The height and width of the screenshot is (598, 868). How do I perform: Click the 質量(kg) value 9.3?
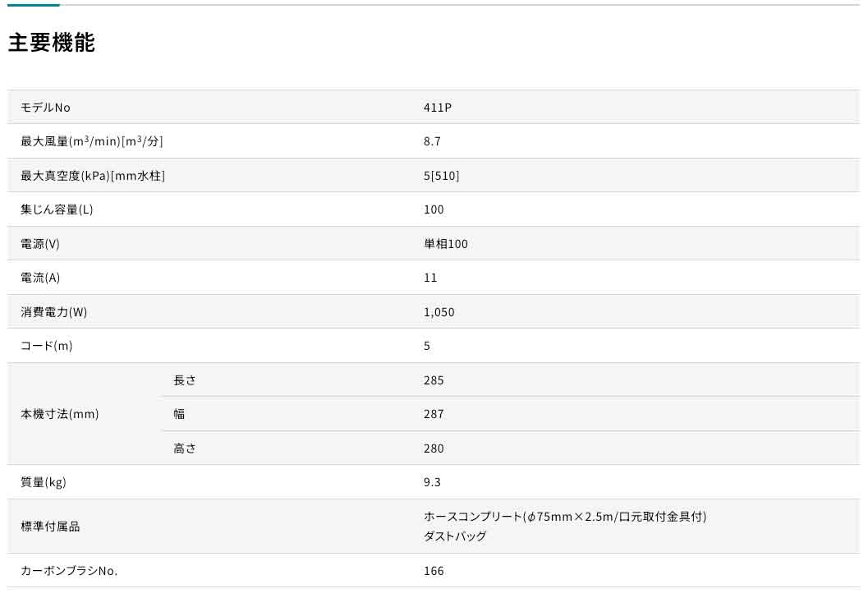[432, 482]
